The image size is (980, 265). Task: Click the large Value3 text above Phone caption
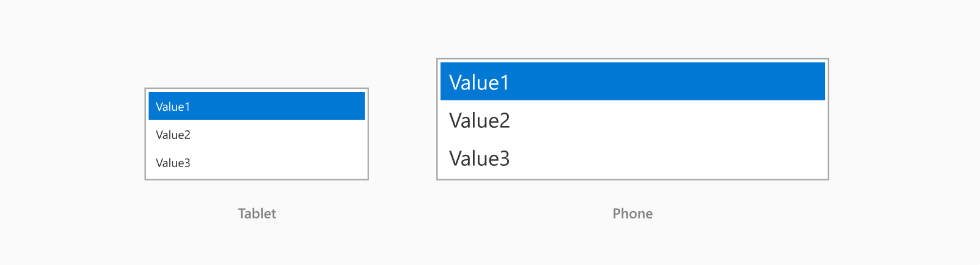coord(480,159)
